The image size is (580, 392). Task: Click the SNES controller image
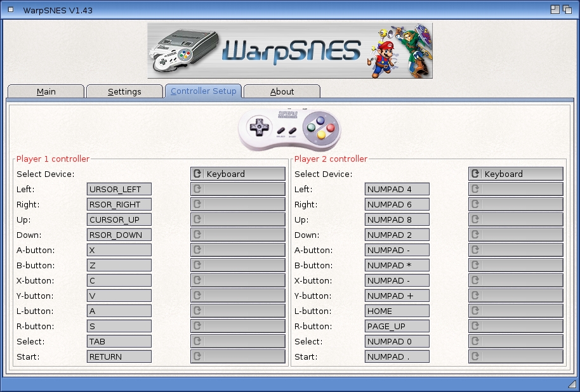(x=289, y=129)
